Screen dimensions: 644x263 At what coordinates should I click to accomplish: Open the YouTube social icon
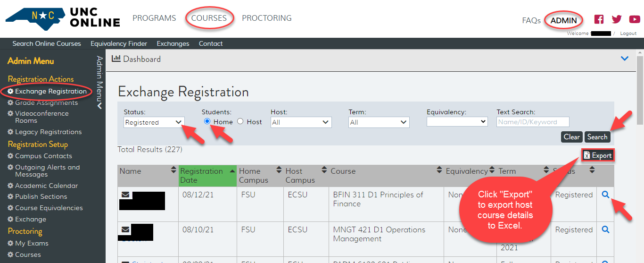click(635, 19)
